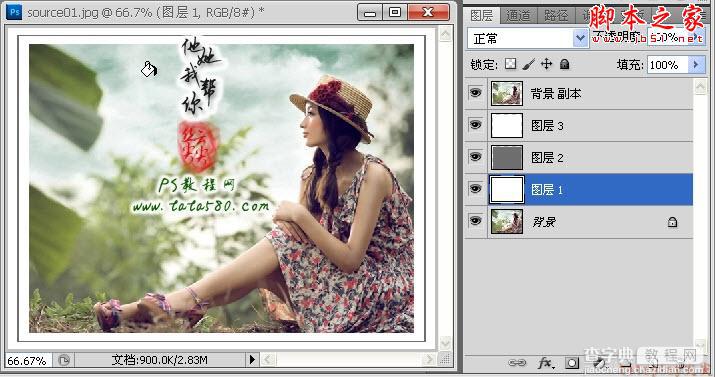Toggle visibility of 图层 2
The width and height of the screenshot is (715, 377).
(x=475, y=157)
